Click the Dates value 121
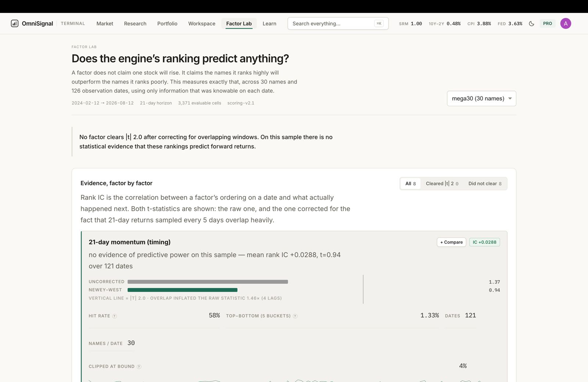The height and width of the screenshot is (382, 588). pyautogui.click(x=470, y=315)
